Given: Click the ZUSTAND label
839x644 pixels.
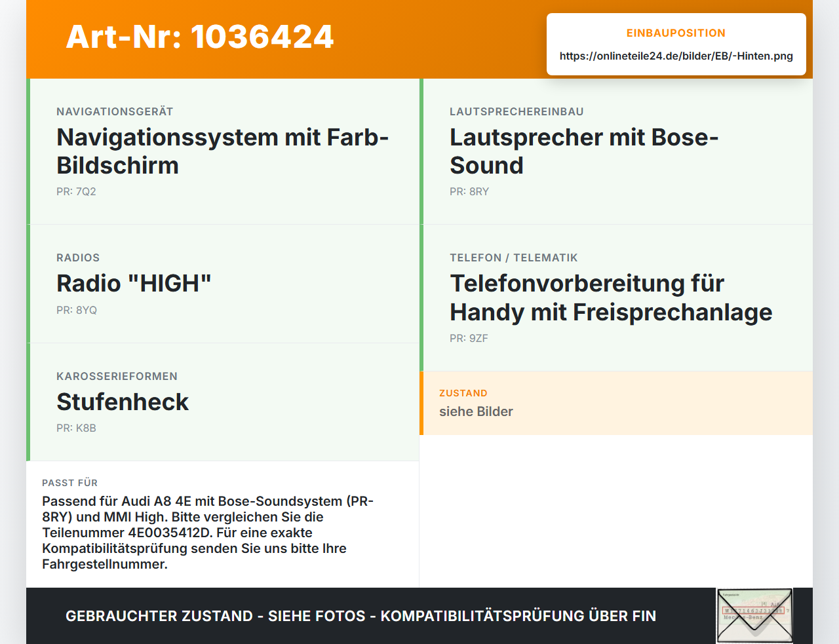Looking at the screenshot, I should 463,393.
